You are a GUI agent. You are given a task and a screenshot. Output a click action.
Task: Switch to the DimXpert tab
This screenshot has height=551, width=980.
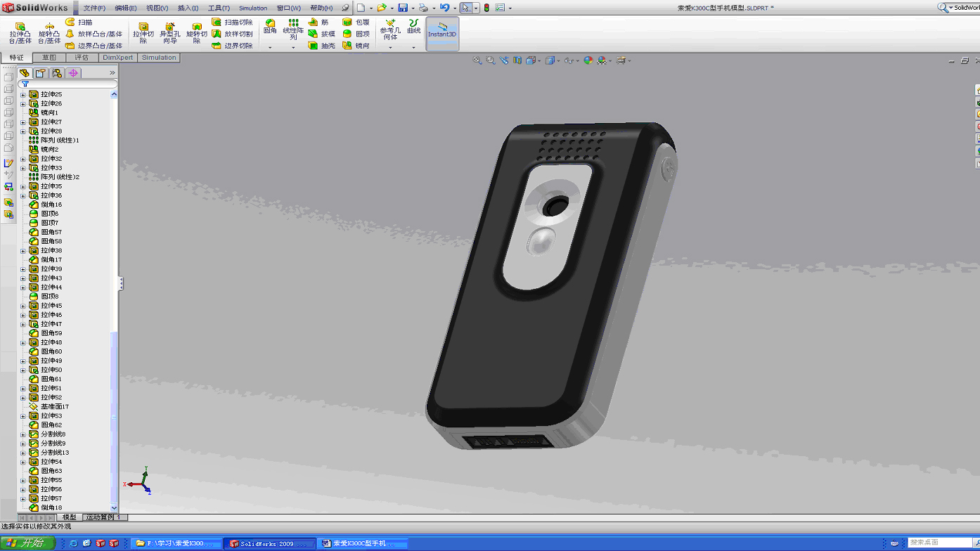tap(117, 58)
